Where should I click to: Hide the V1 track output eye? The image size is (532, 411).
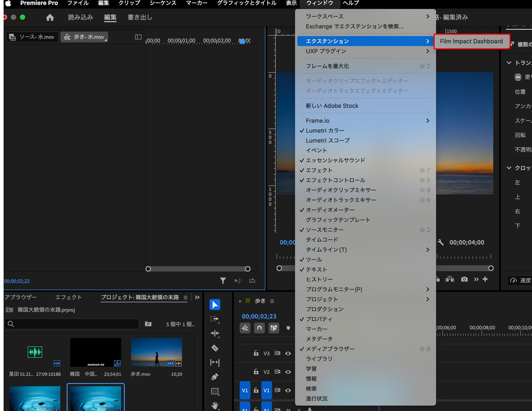[x=288, y=391]
